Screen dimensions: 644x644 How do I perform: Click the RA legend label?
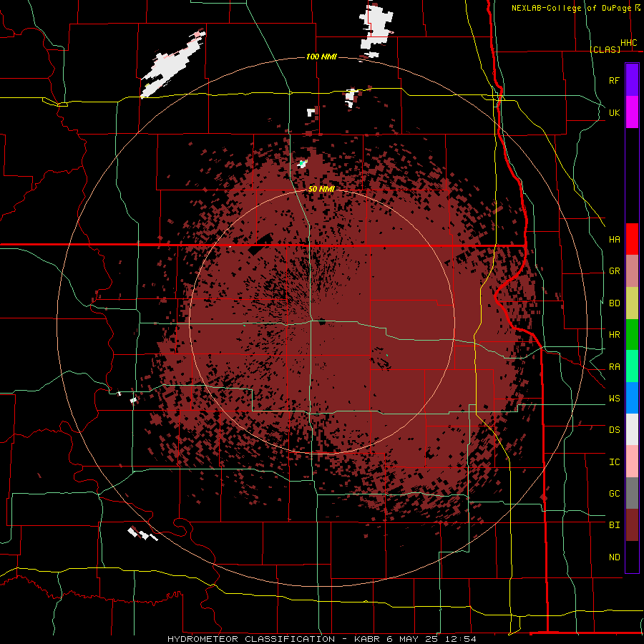tap(614, 366)
